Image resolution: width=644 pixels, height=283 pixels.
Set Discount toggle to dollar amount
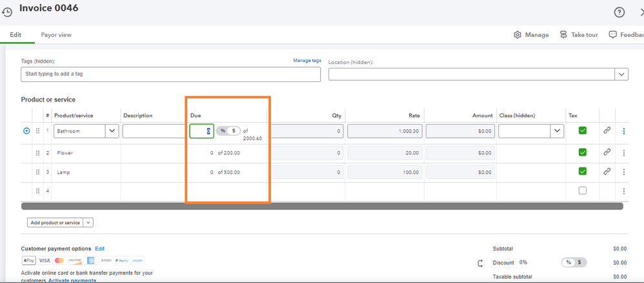pyautogui.click(x=579, y=262)
